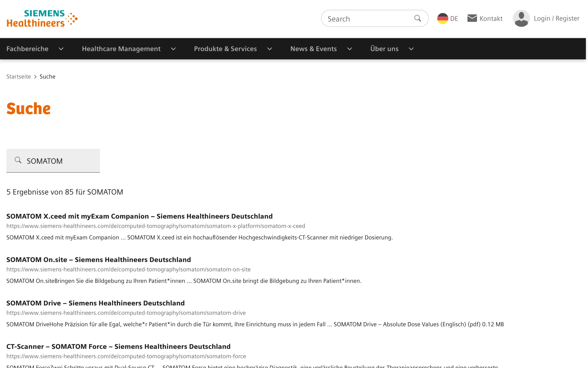Open the Fachbereiche menu

[x=28, y=49]
